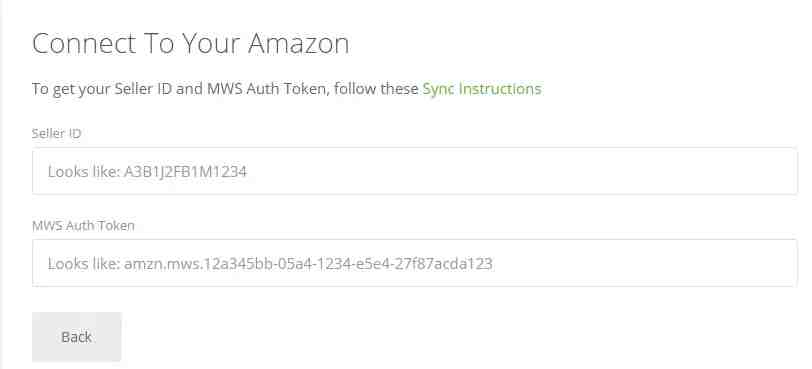This screenshot has width=812, height=369.
Task: Click the MWS Auth Token label
Action: [83, 226]
